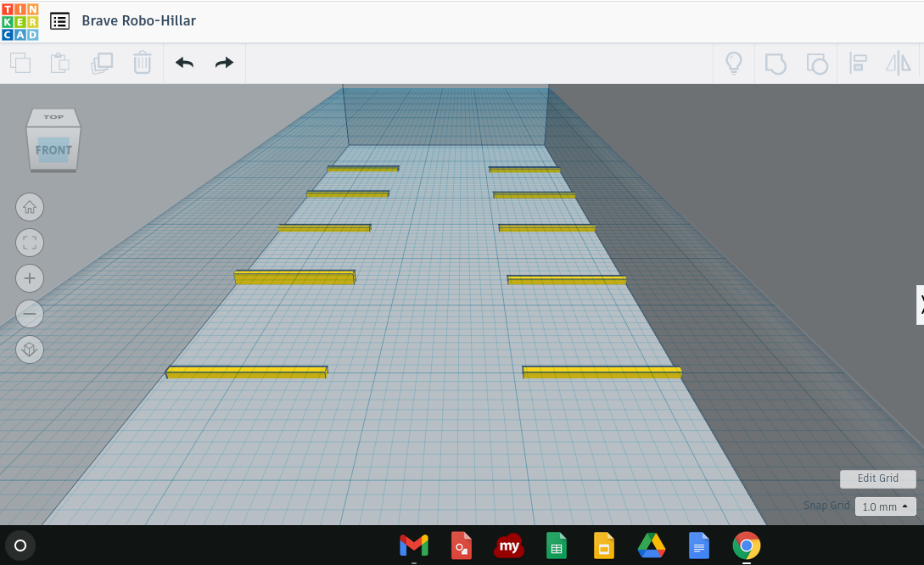Image resolution: width=924 pixels, height=565 pixels.
Task: Undo the last action
Action: (184, 63)
